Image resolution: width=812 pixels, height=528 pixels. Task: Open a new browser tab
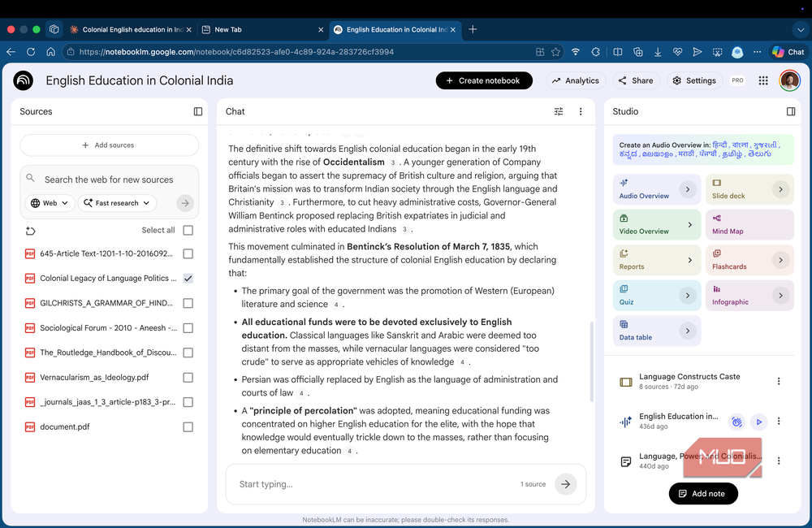pyautogui.click(x=473, y=29)
